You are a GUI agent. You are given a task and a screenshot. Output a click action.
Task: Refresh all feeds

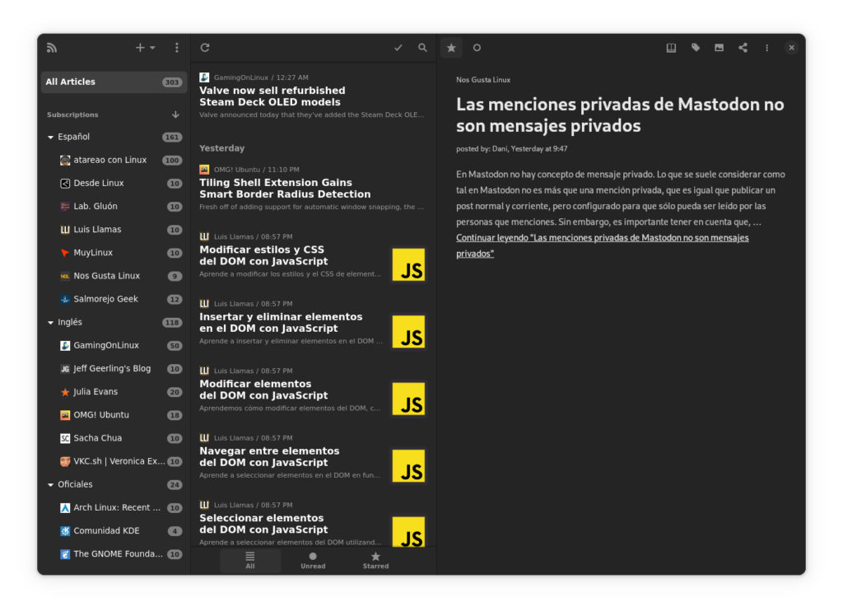(x=204, y=48)
